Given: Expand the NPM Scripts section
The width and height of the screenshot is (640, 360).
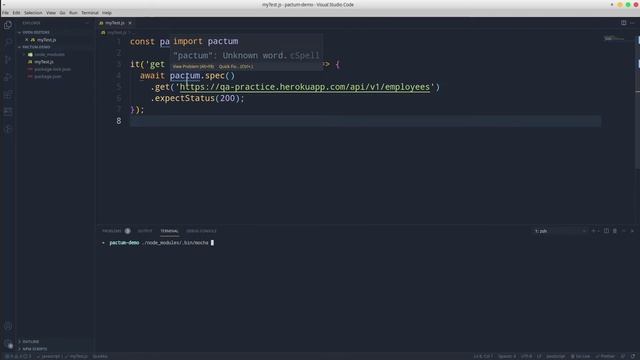Looking at the screenshot, I should point(35,349).
